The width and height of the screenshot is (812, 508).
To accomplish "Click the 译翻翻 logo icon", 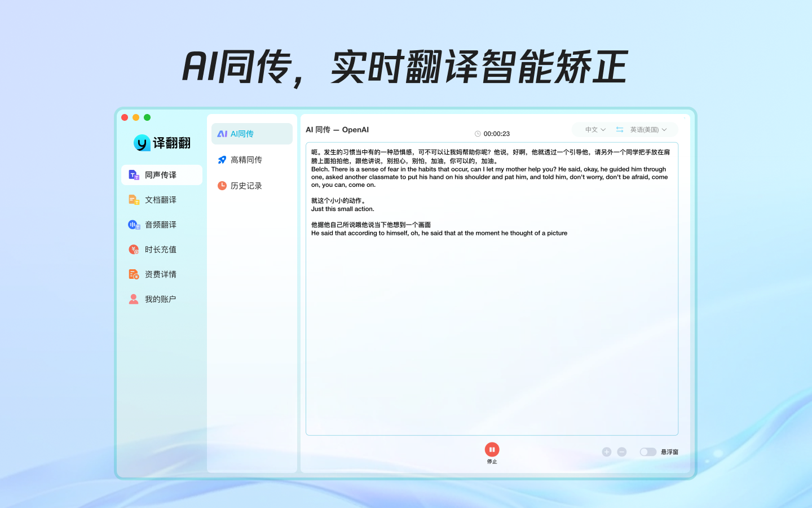I will 142,143.
